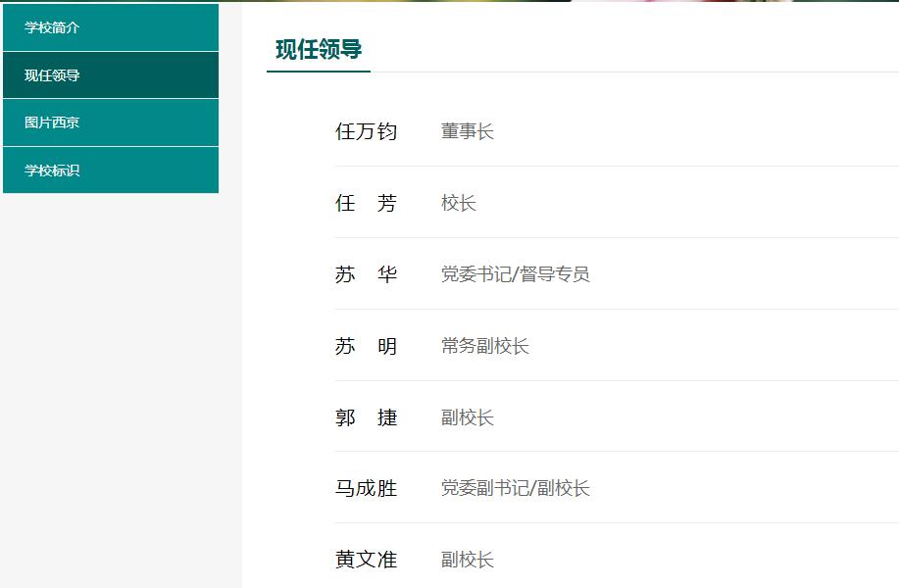
Task: Click the 副校长 title next to 郭捷
Action: click(469, 417)
